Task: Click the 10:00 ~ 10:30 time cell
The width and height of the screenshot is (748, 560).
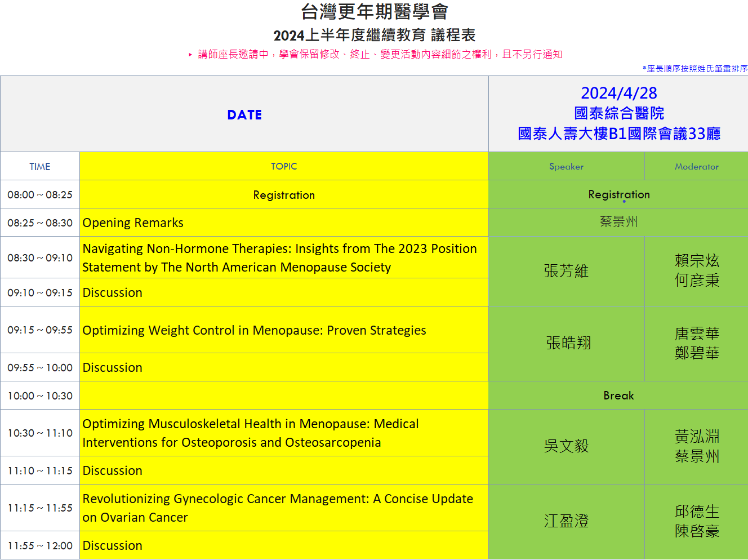Action: [40, 396]
